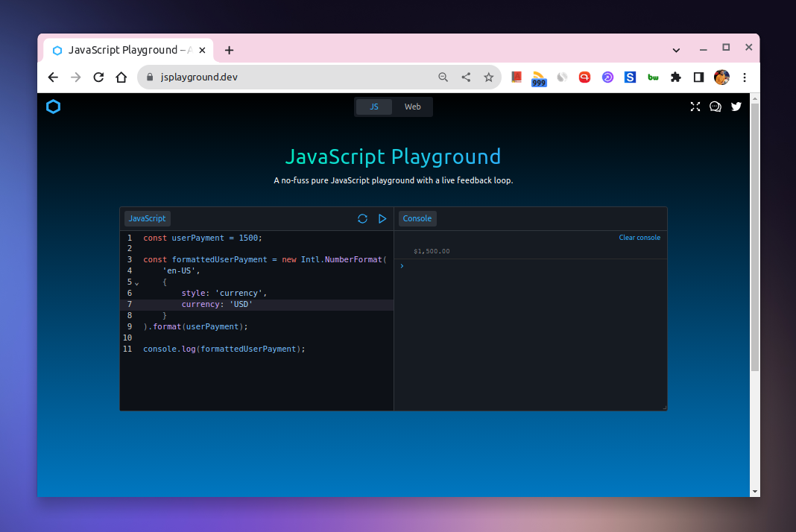Reset code with the refresh arrows icon

tap(362, 219)
